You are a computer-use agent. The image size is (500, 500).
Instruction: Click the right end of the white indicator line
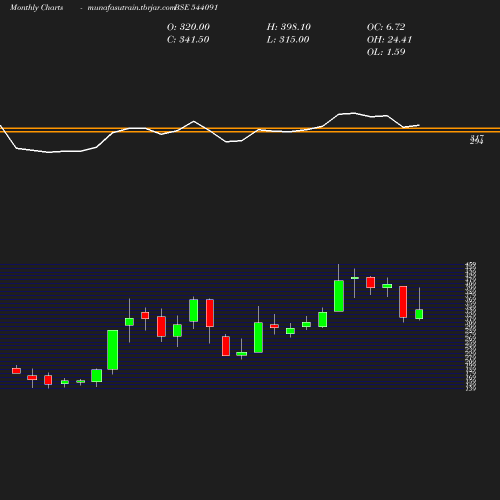tap(419, 125)
